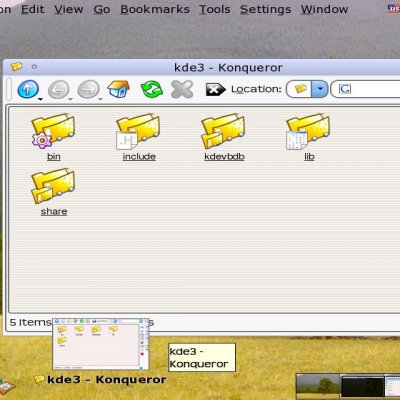The image size is (400, 400).
Task: Open the kdevbdb folder icon
Action: (223, 131)
